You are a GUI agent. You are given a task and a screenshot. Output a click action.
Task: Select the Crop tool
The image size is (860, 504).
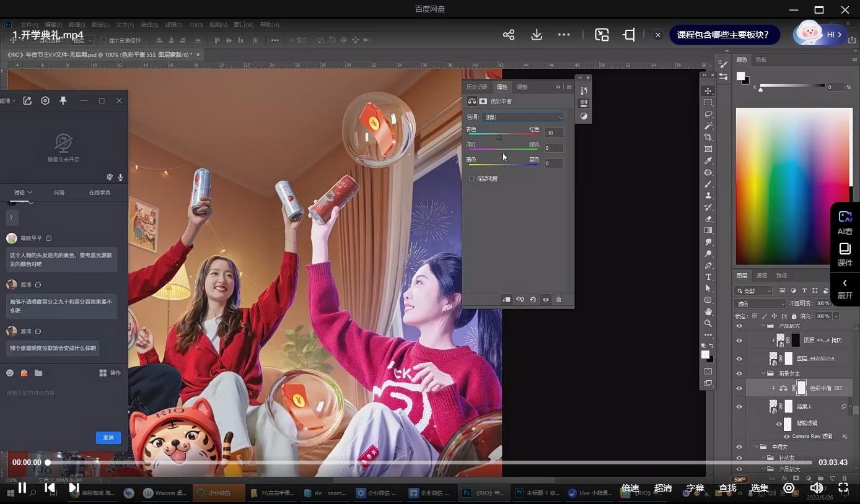click(708, 137)
